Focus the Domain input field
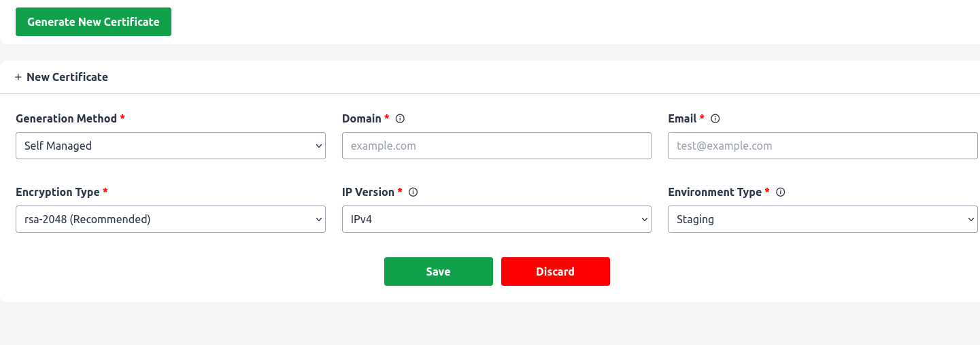The height and width of the screenshot is (345, 980). coord(496,146)
